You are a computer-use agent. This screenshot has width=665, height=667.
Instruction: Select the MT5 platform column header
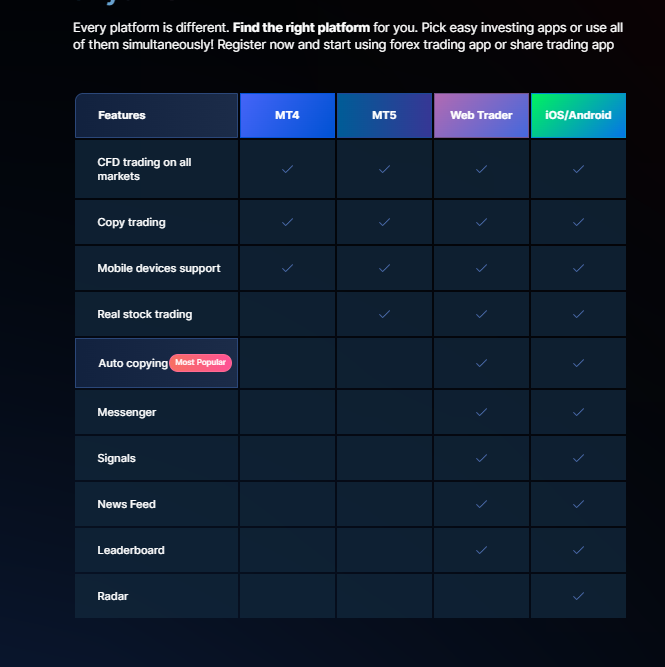(384, 115)
